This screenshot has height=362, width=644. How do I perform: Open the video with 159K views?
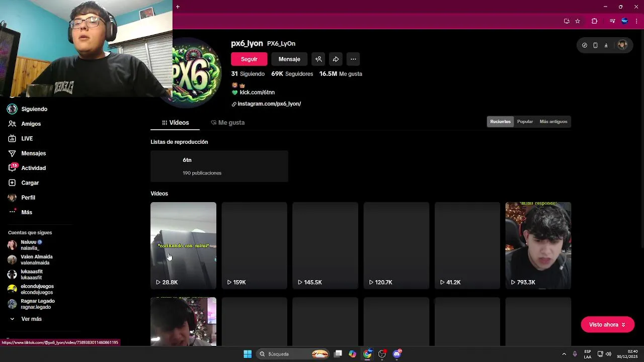(x=254, y=245)
